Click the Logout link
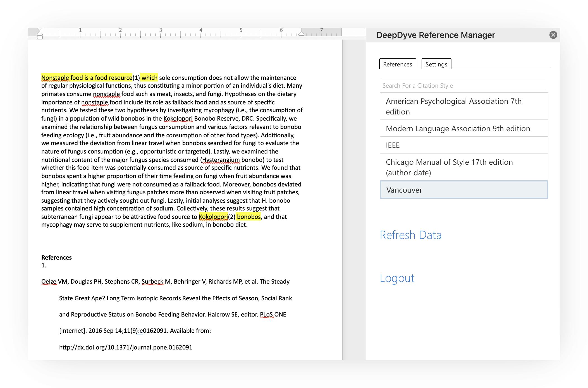 click(397, 278)
